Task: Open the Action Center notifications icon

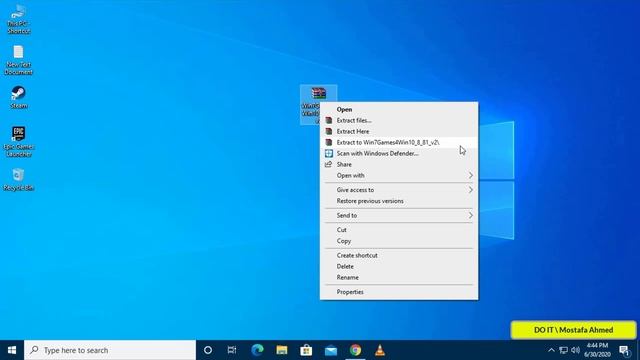Action: pyautogui.click(x=624, y=350)
